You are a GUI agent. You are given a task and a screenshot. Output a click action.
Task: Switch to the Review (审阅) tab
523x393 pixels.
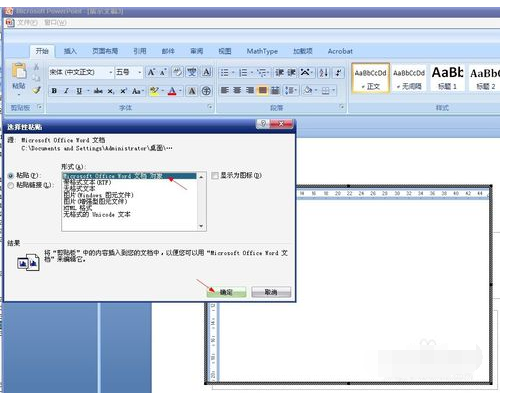tap(196, 51)
